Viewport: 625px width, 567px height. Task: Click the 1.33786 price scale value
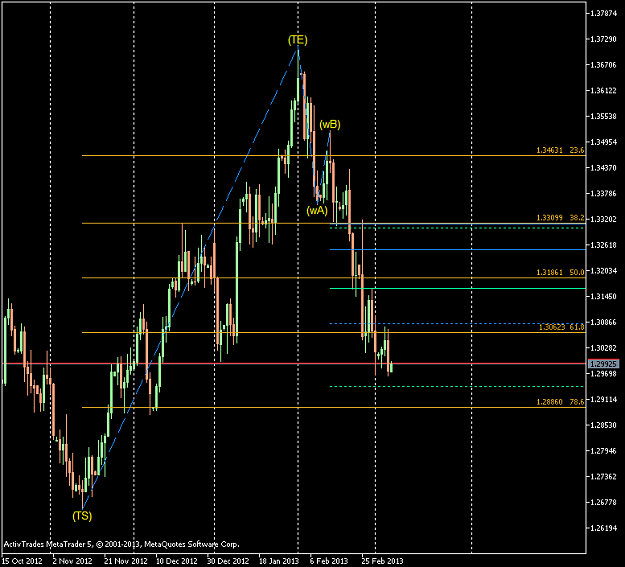click(603, 193)
